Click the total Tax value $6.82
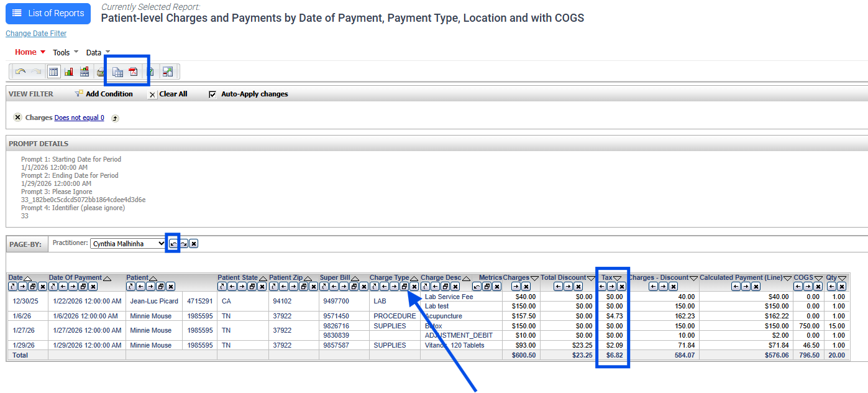 (613, 355)
